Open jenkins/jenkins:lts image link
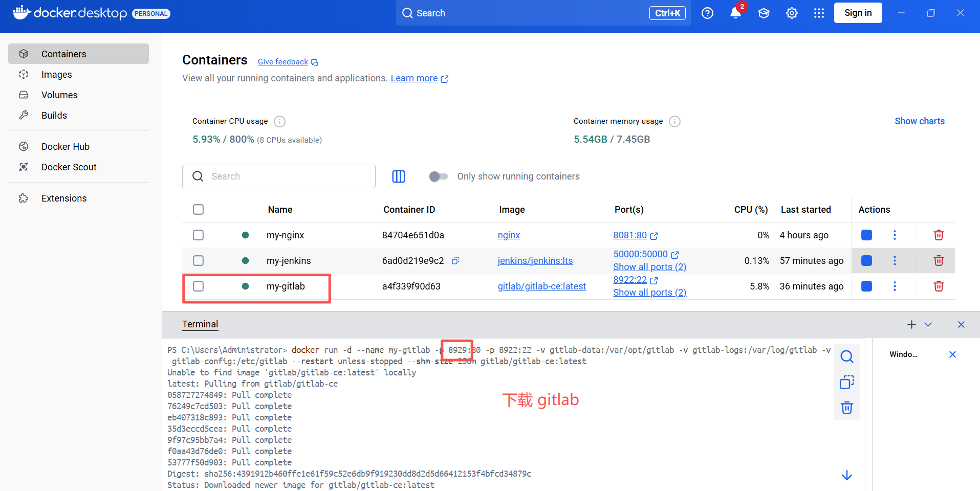This screenshot has height=491, width=980. click(x=535, y=261)
